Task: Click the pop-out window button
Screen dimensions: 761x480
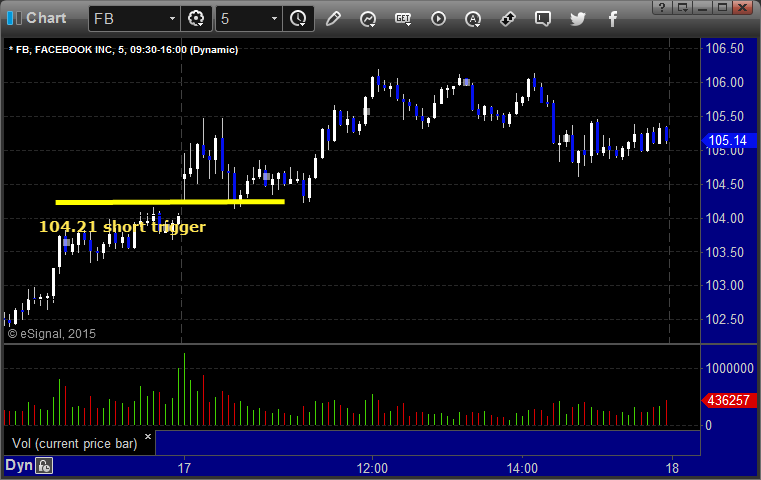Action: coord(683,7)
